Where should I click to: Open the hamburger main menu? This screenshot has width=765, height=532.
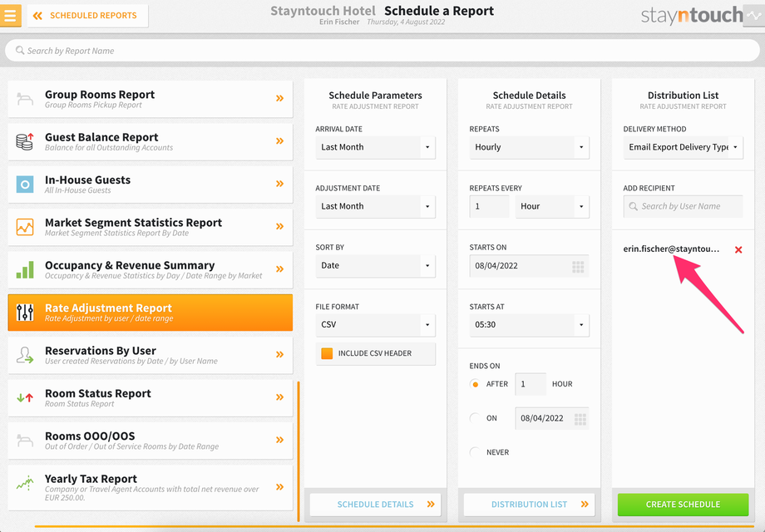10,15
